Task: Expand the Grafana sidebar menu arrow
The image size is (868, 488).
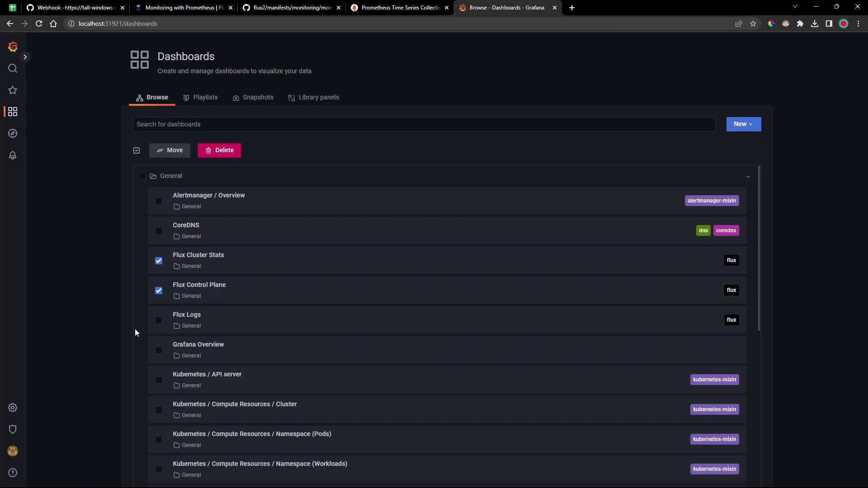Action: tap(25, 57)
